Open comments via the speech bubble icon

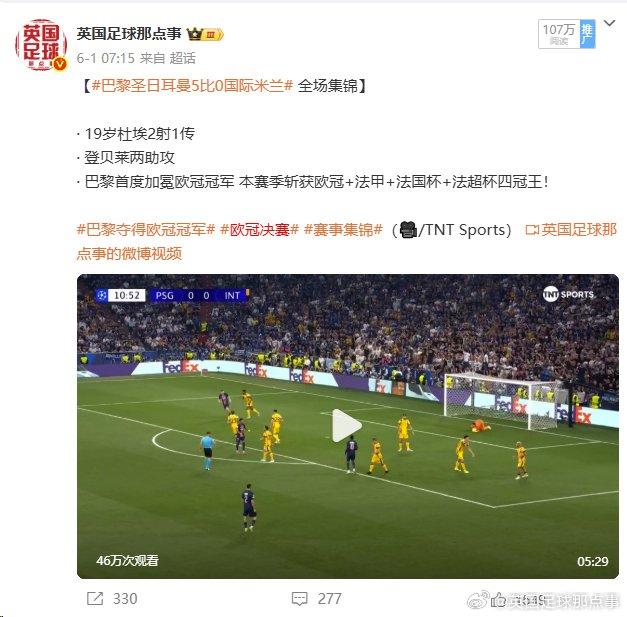tap(300, 599)
